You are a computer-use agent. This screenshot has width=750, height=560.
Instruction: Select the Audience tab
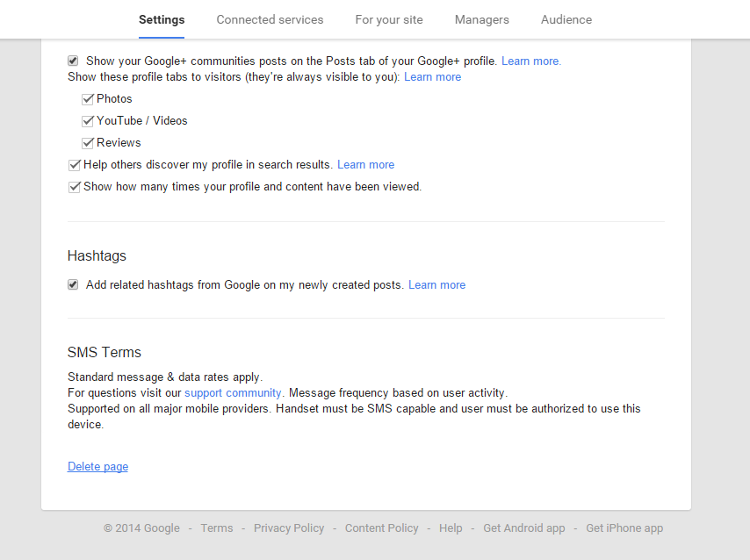tap(566, 19)
